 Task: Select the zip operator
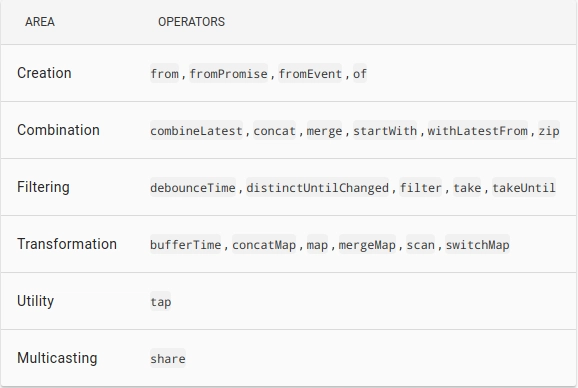click(549, 130)
